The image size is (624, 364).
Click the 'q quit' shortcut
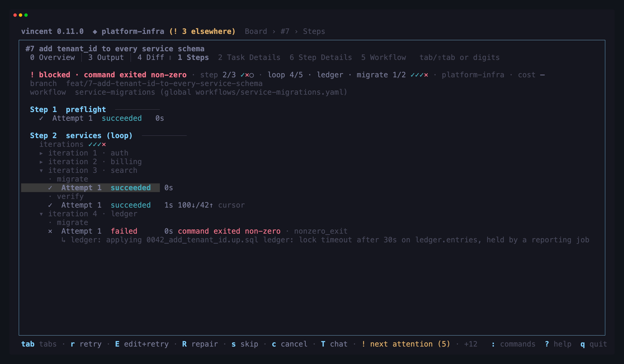(x=594, y=344)
